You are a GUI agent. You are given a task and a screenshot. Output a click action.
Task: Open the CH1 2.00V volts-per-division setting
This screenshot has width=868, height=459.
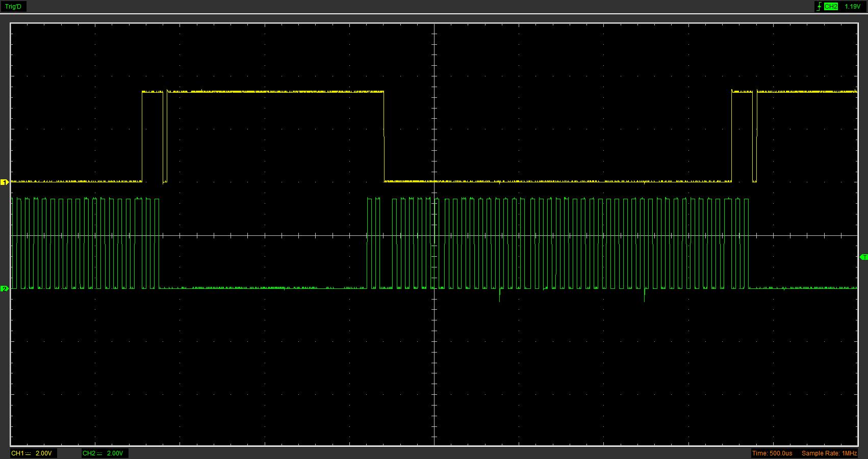(x=43, y=453)
